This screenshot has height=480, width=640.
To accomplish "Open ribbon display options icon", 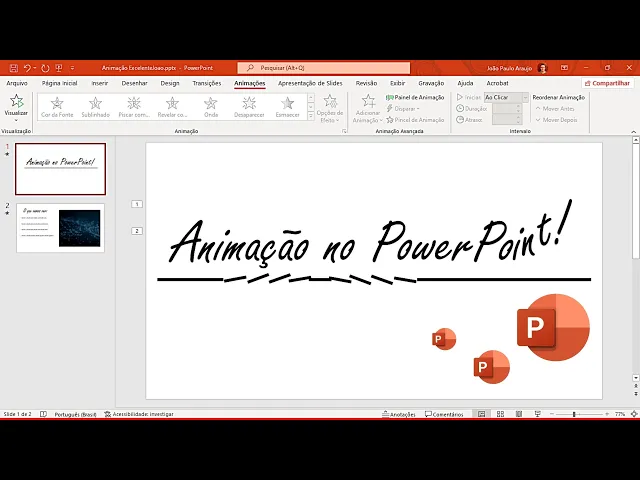I will point(564,68).
